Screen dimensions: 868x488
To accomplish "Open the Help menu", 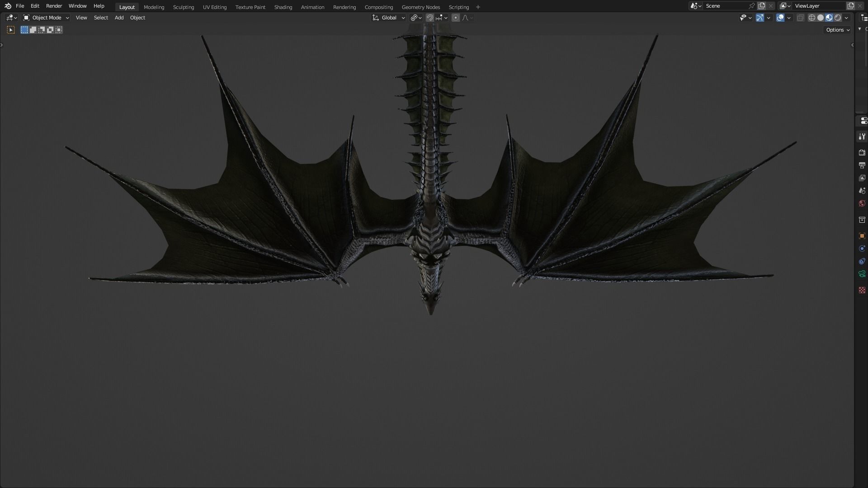I will [99, 6].
